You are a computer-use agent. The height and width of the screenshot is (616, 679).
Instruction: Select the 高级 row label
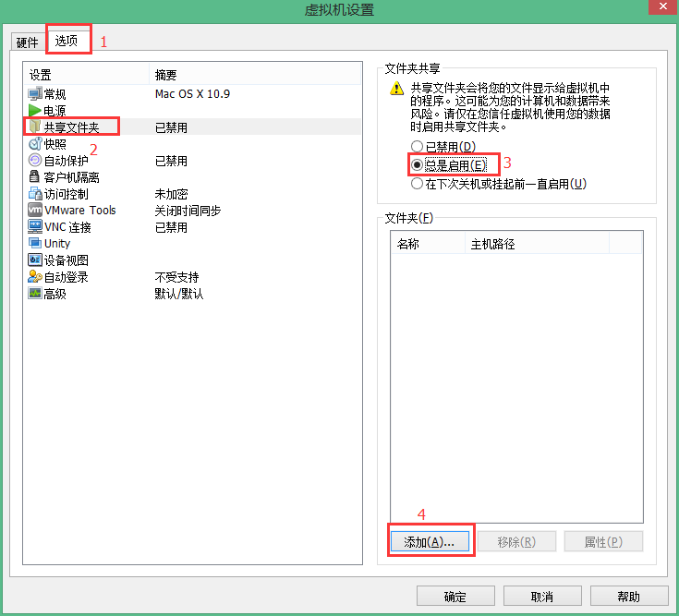tap(55, 294)
